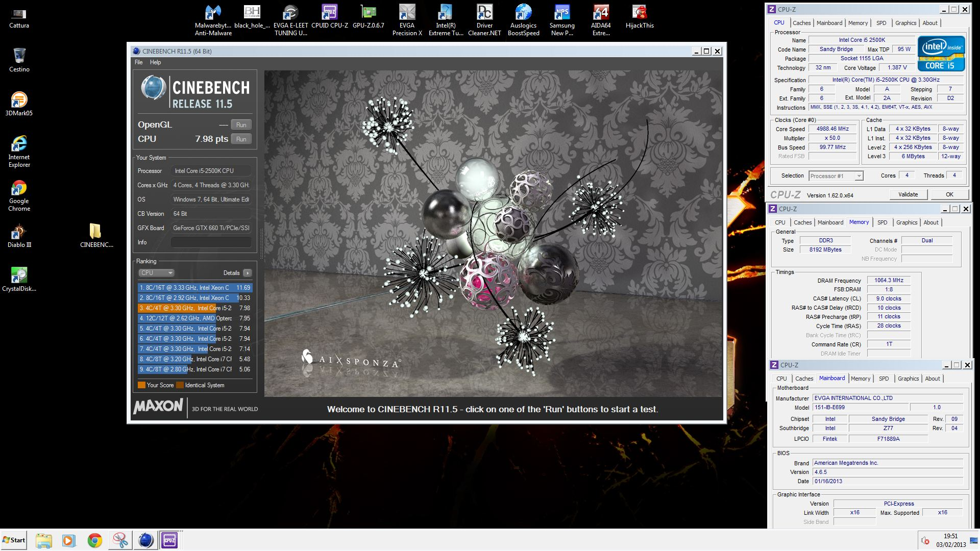
Task: Click the Info text field in Cinebench
Action: point(211,242)
